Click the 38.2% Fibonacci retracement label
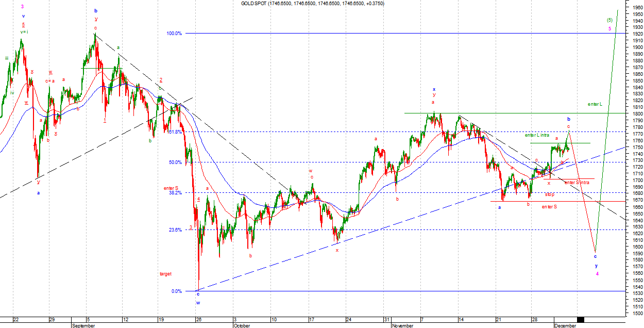Viewport: 644px width, 328px height. click(x=175, y=193)
